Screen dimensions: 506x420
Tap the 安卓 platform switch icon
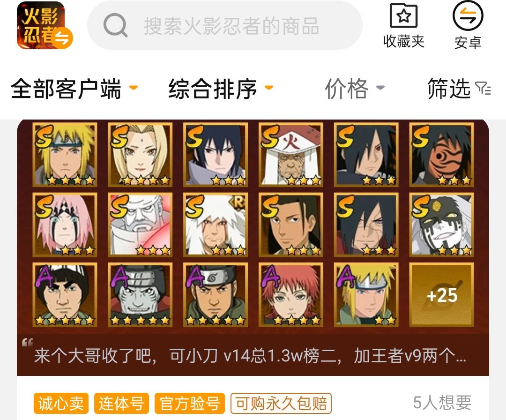pyautogui.click(x=468, y=15)
